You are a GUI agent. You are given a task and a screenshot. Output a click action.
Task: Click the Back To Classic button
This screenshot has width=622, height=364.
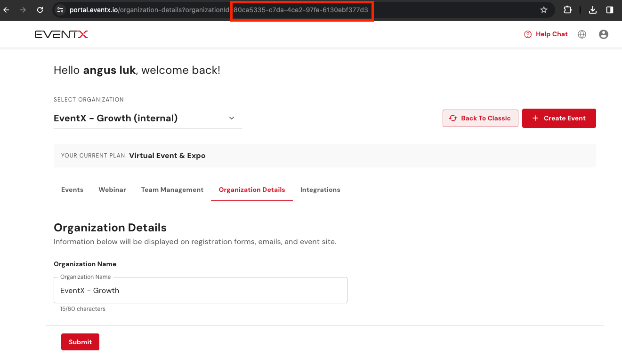[480, 118]
